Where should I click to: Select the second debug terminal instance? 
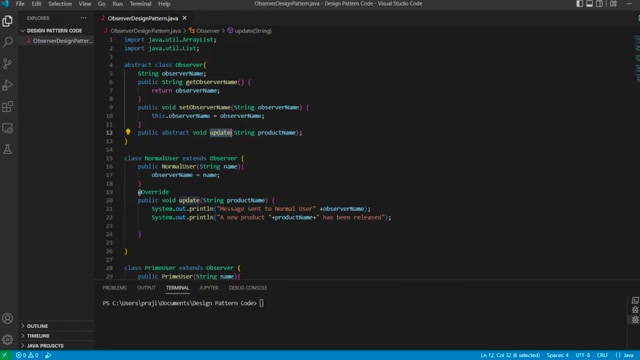point(635,320)
